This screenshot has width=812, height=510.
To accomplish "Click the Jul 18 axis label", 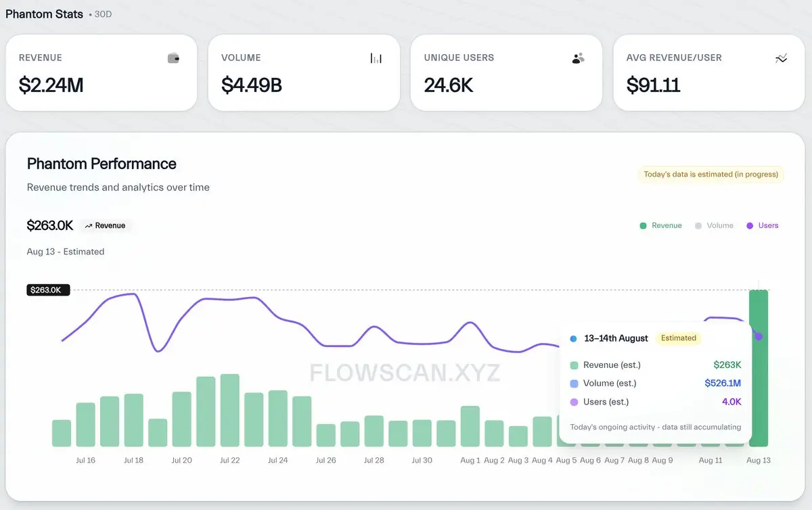I will coord(134,461).
